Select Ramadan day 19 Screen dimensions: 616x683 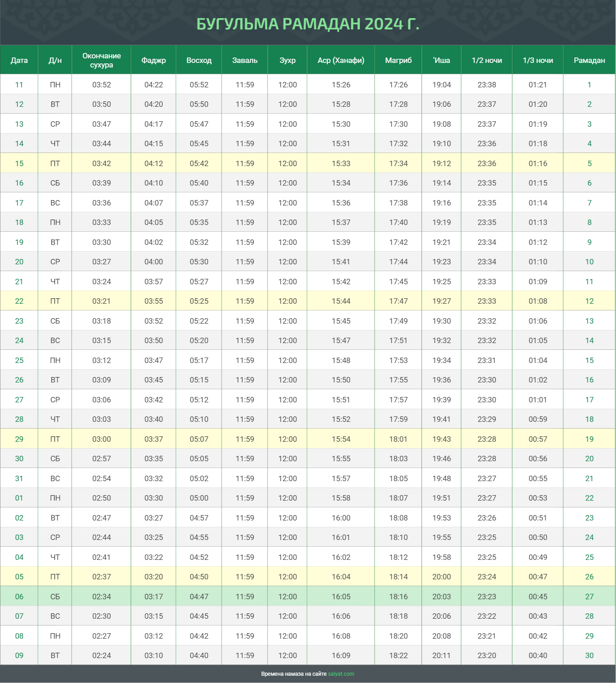pos(589,439)
